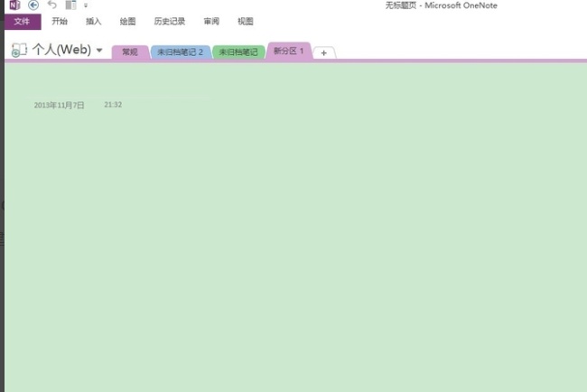Screen dimensions: 587x392
Task: Click the Undo arrow icon
Action: click(x=52, y=5)
